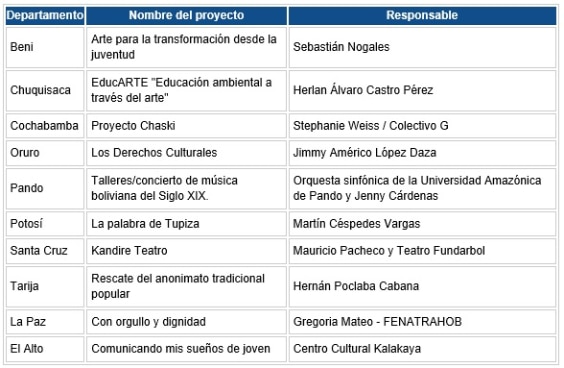This screenshot has height=368, width=564.
Task: Click Jimmy Américo López Daza cell
Action: [422, 153]
